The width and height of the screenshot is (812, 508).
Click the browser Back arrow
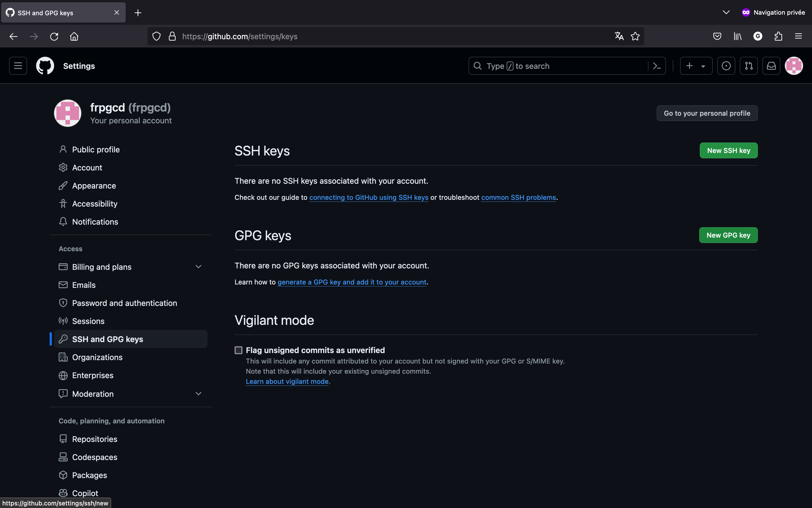click(14, 36)
